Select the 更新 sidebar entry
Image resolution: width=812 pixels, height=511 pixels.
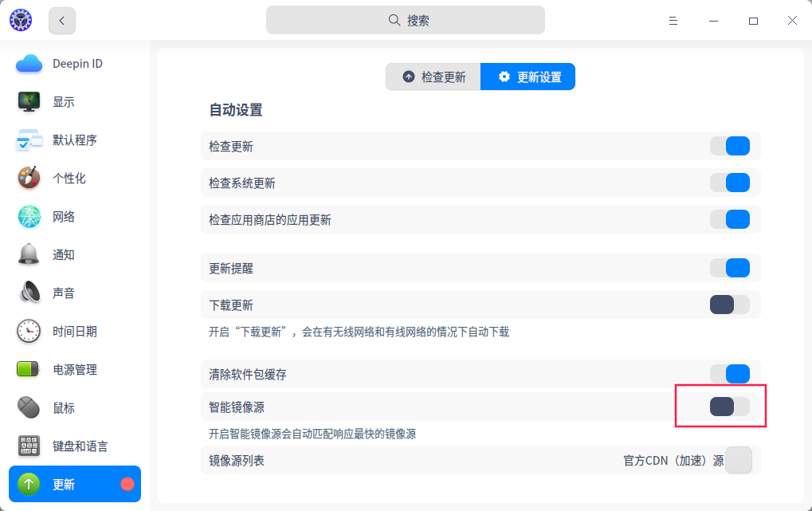point(75,484)
